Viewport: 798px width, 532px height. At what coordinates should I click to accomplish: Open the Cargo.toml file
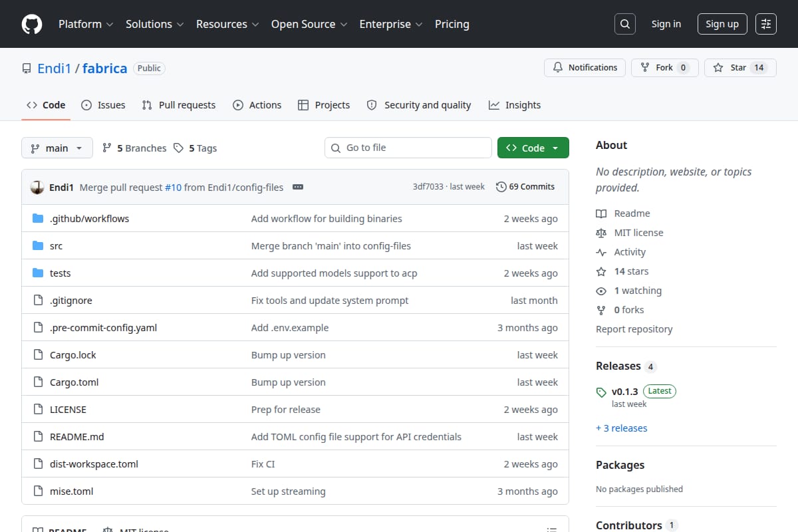[x=74, y=382]
